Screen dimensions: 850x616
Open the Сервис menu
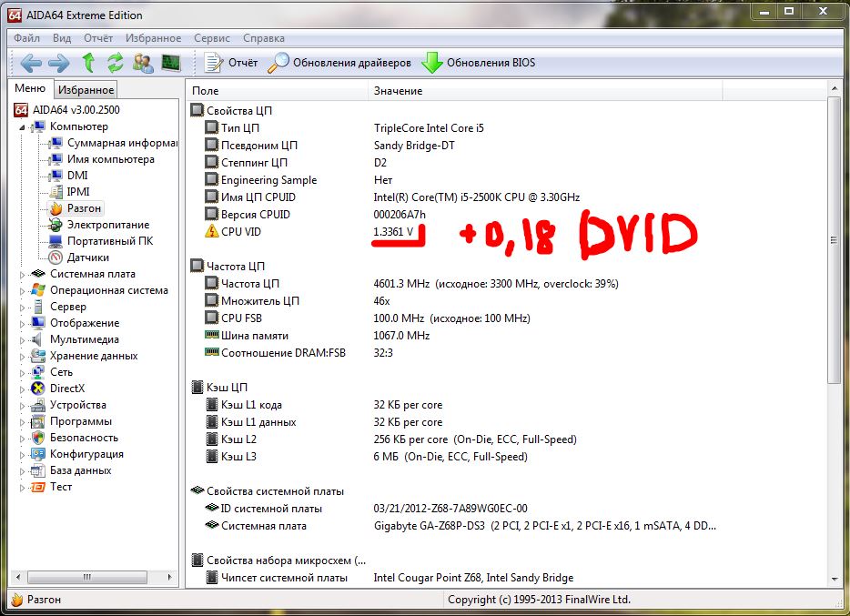pos(212,38)
